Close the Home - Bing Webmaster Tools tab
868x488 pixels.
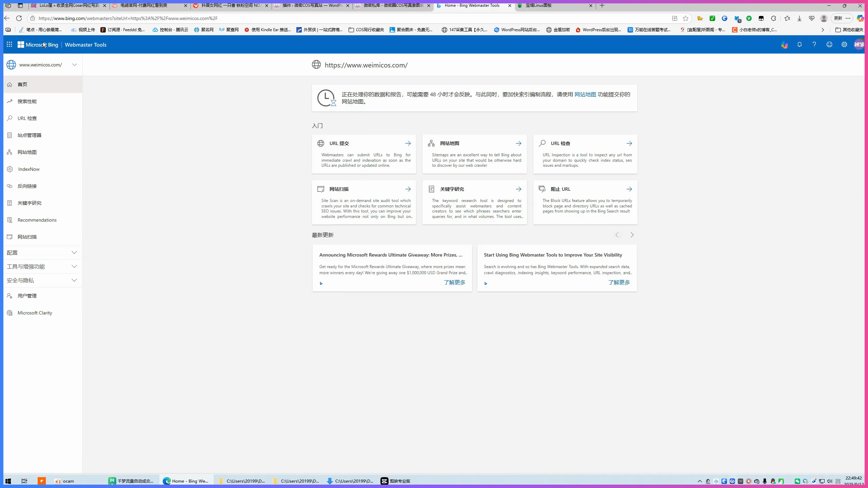point(510,5)
